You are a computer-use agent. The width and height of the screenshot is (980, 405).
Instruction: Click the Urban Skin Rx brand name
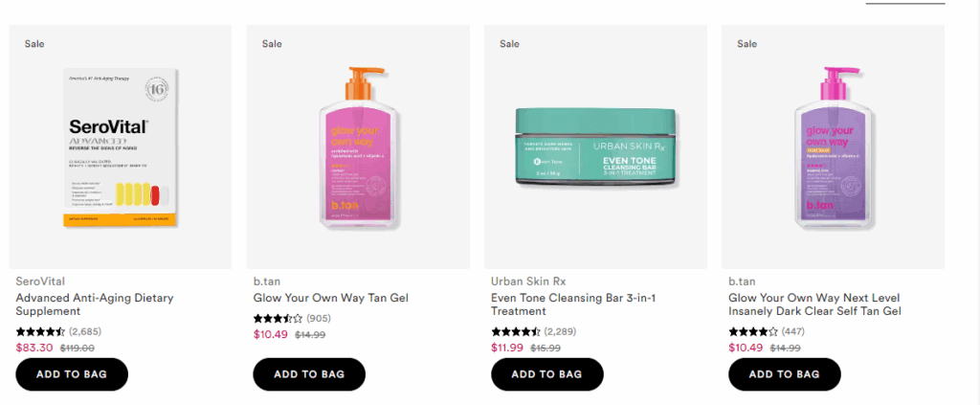(x=528, y=281)
